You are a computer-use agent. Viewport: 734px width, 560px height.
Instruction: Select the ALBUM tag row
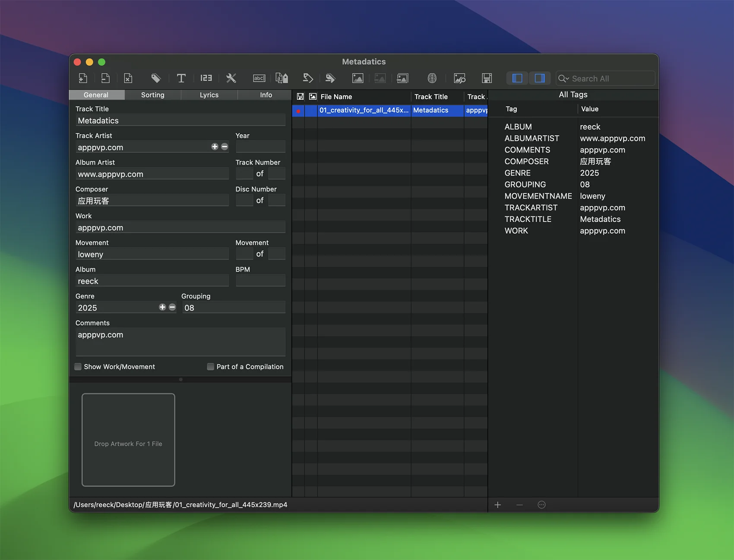(573, 127)
